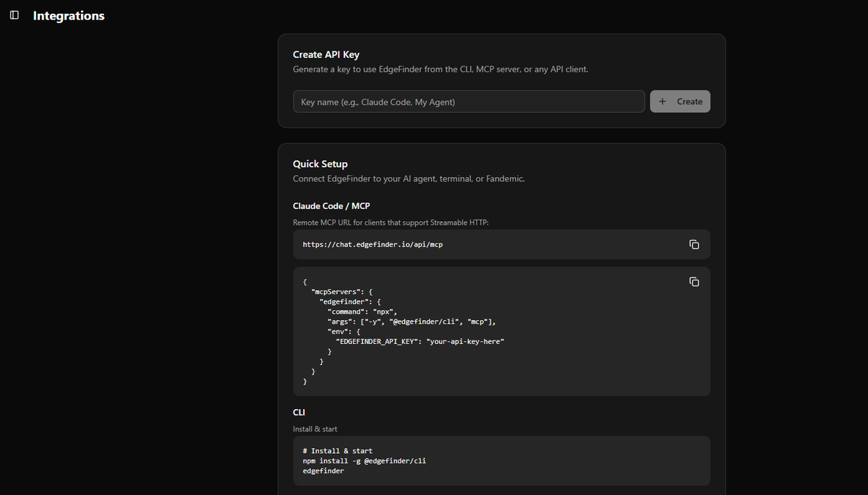Focus the Key name input field
The width and height of the screenshot is (868, 495).
(x=469, y=102)
